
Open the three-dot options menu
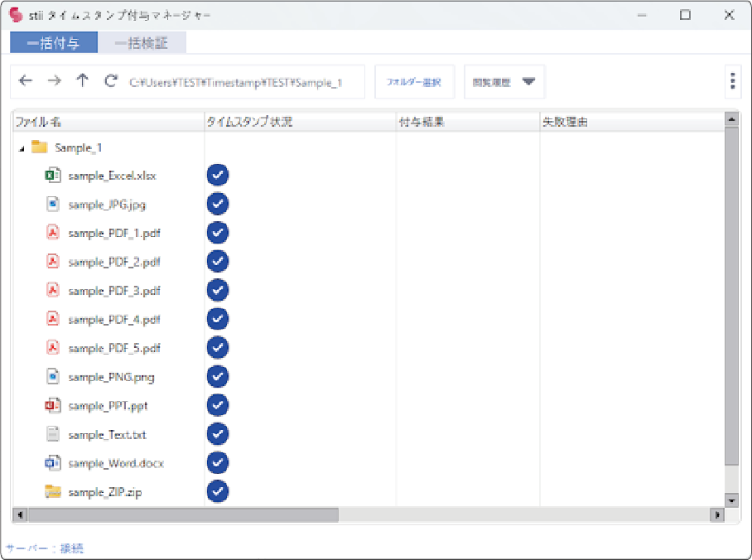click(732, 81)
